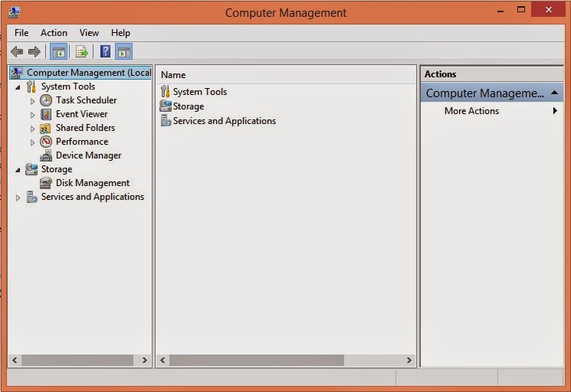
Task: Toggle Show/Hide Action Pane toolbar button
Action: point(124,51)
